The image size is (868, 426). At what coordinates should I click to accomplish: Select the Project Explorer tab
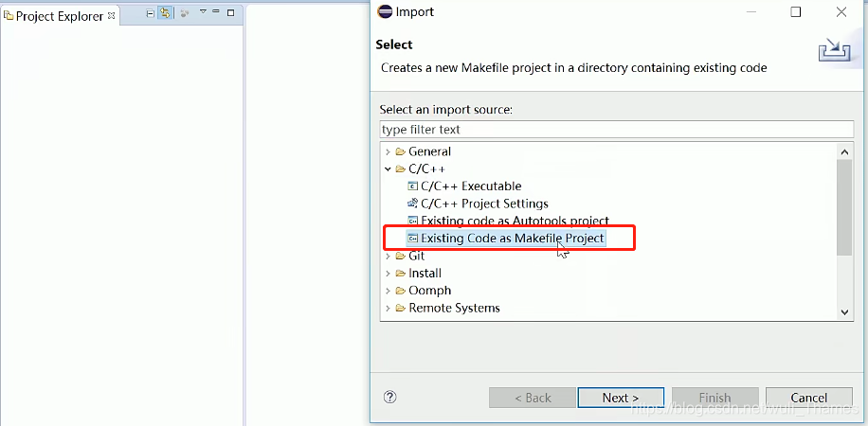pos(60,16)
